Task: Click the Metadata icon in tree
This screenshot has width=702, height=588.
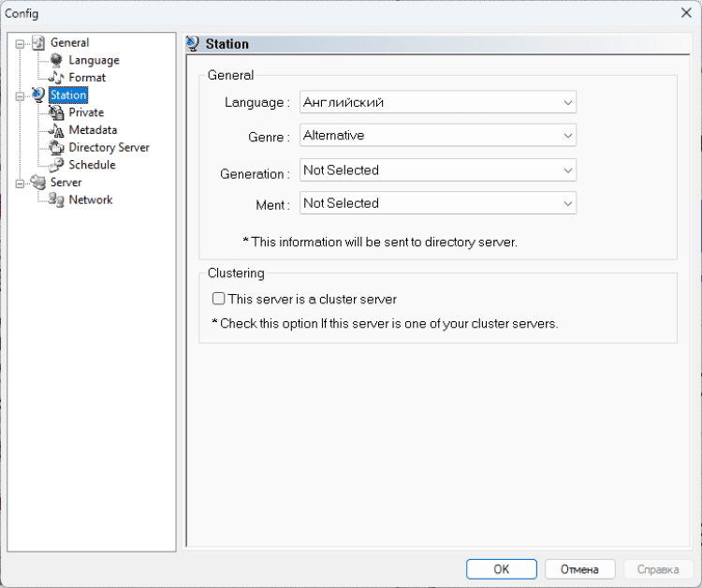Action: (56, 130)
